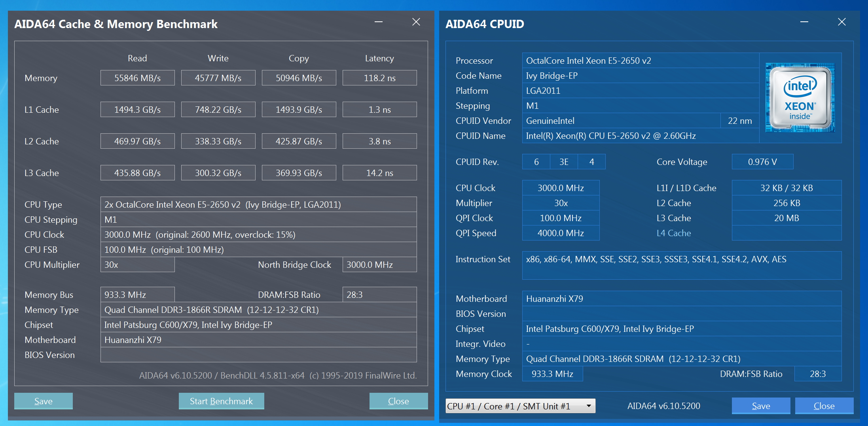
Task: Click QPI Speed 4000.0 MHz value
Action: coord(561,233)
